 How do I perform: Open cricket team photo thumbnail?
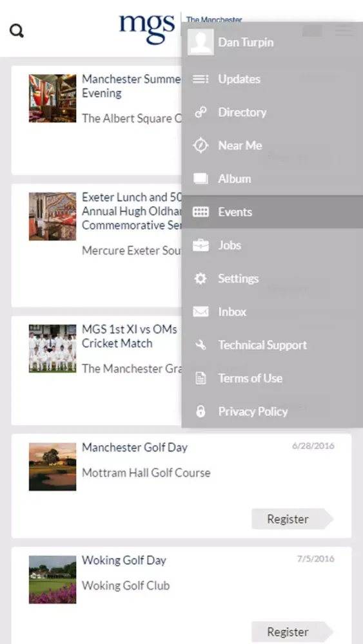(53, 348)
